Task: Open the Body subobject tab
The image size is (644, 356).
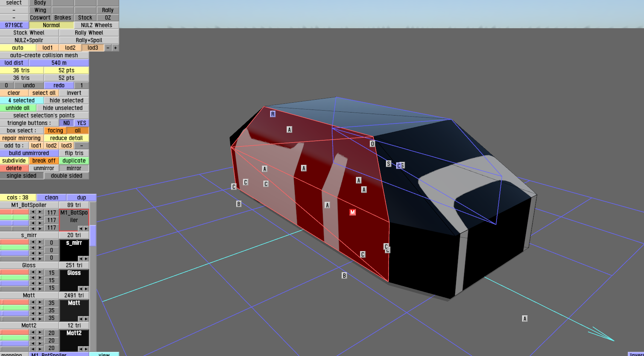Action: tap(40, 3)
